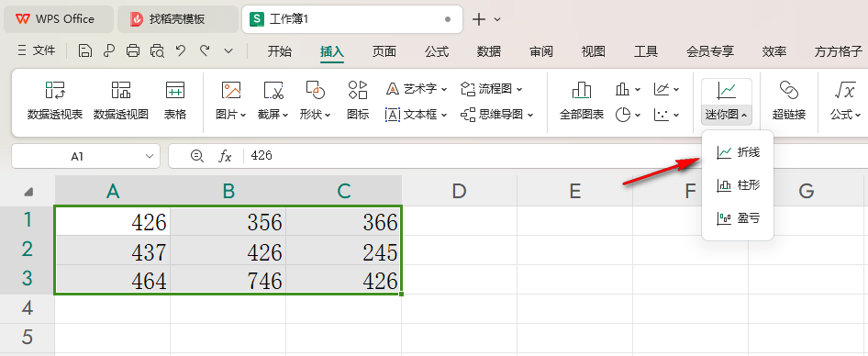Click the WordArt (艺术字) icon

pos(393,89)
